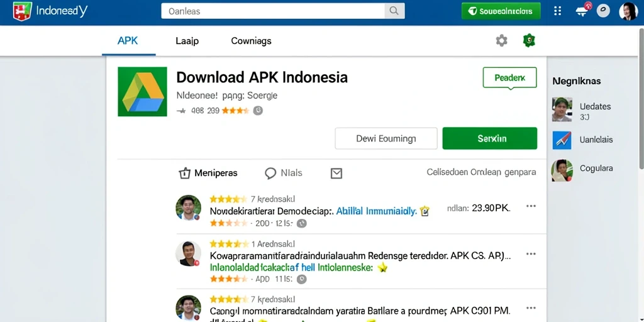
Task: Open the Meniperas section
Action: (x=208, y=174)
